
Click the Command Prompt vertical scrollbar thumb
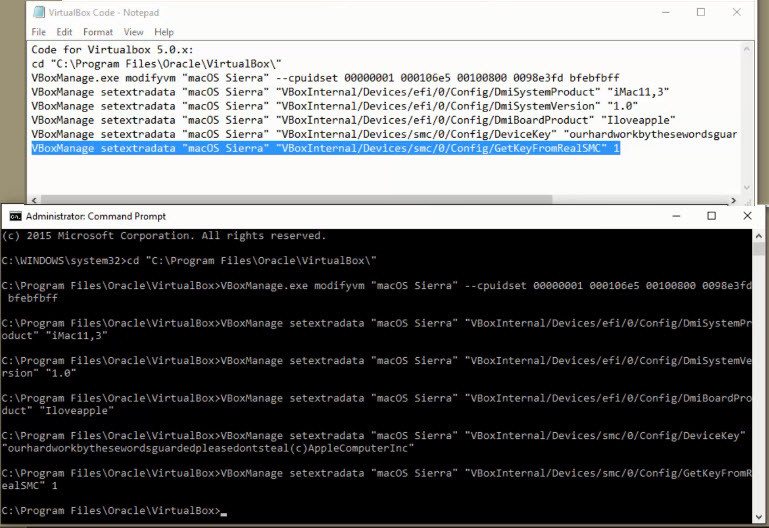(760, 250)
